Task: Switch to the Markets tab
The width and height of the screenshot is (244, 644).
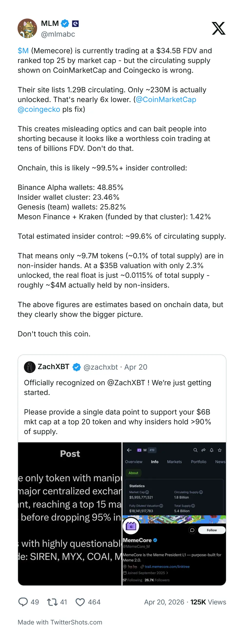Action: pyautogui.click(x=174, y=462)
